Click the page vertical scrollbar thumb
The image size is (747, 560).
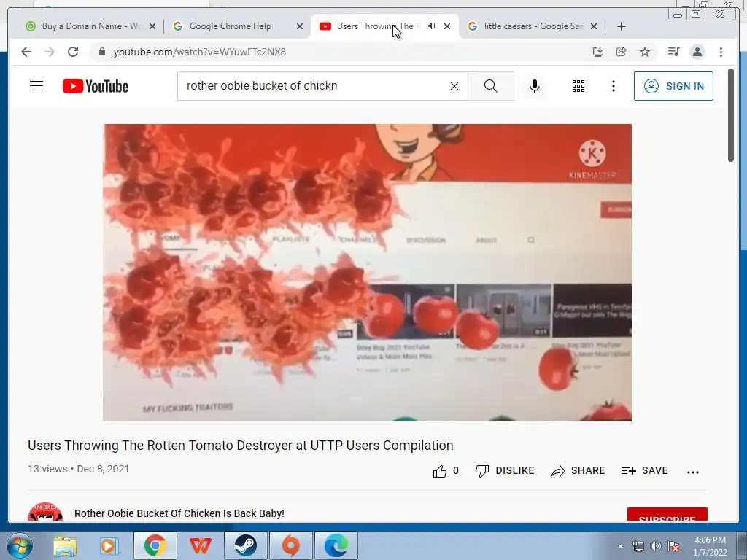[731, 115]
